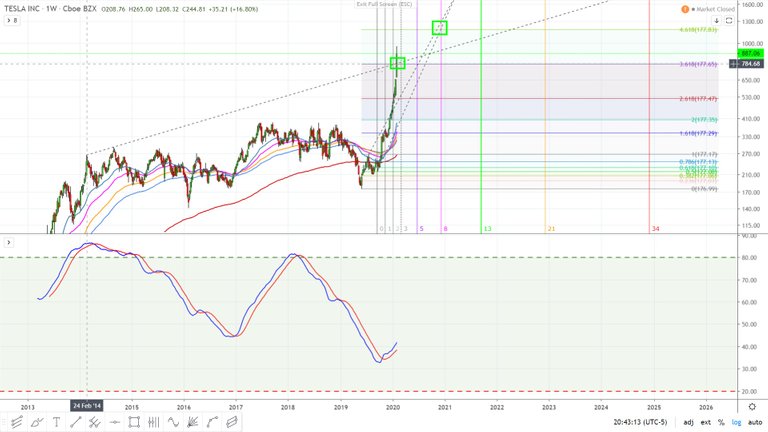Click the 1.618 Fibonacci level label
Screen dimensions: 768x432
coord(698,133)
